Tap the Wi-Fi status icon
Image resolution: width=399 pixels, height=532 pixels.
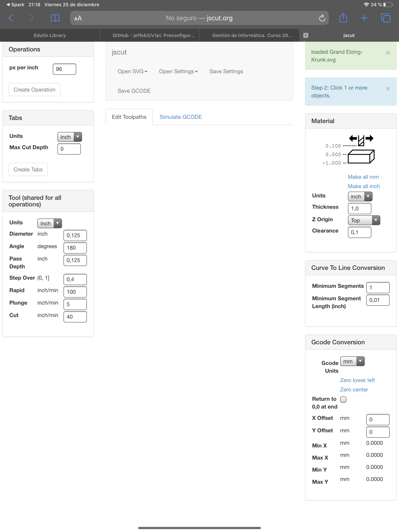coord(366,4)
